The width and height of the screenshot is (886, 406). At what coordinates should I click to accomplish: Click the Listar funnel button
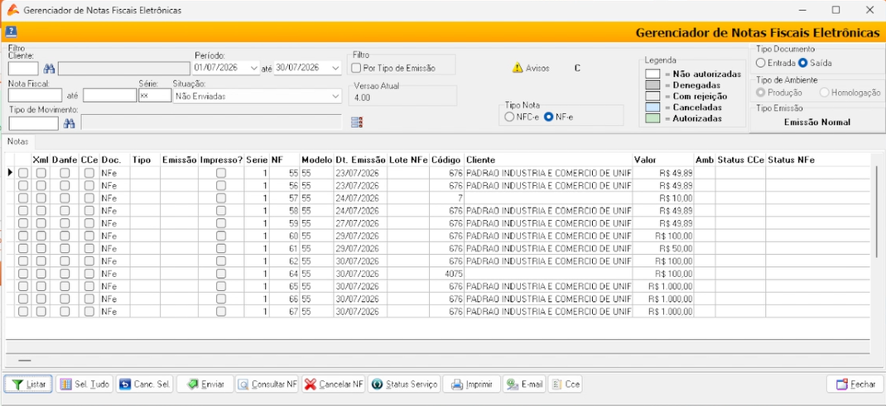29,385
